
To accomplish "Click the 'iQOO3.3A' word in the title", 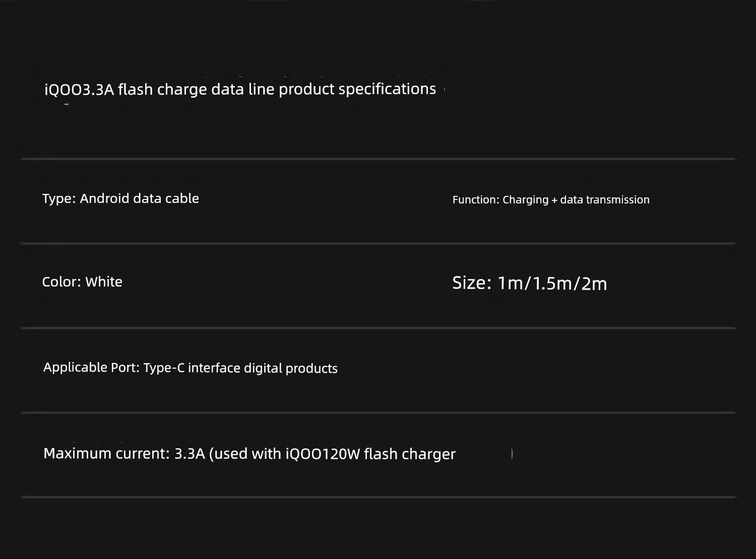I will tap(79, 90).
